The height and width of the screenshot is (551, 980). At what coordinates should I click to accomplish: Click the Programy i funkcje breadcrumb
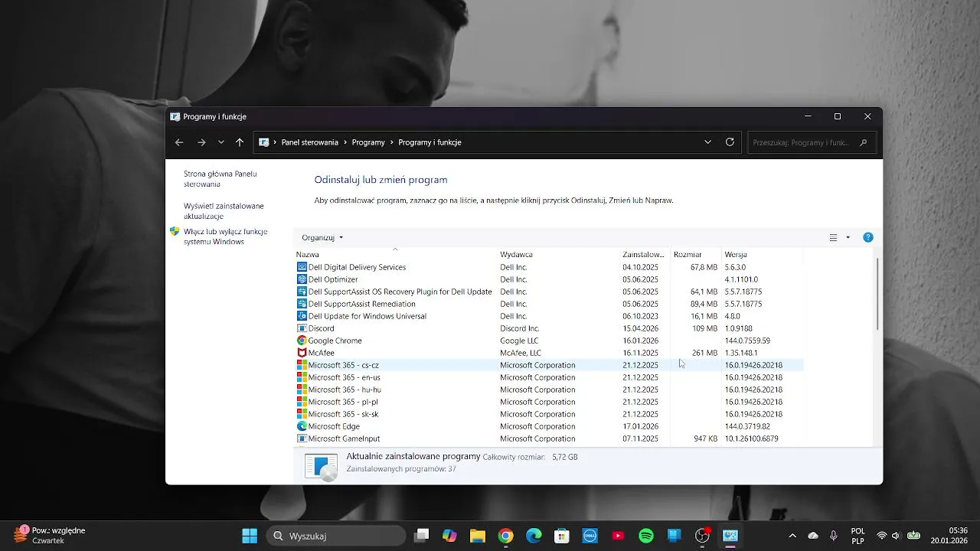pos(430,142)
